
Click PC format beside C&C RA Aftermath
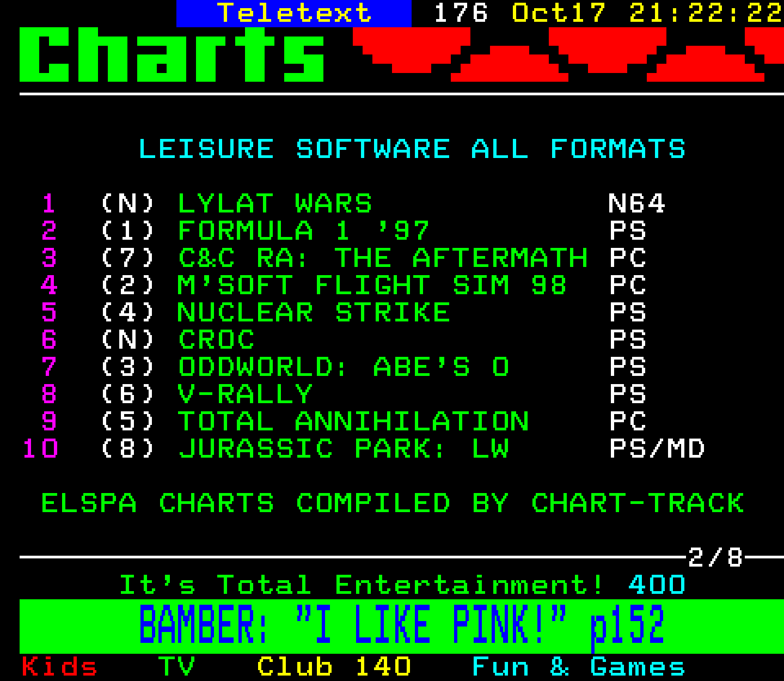click(628, 258)
